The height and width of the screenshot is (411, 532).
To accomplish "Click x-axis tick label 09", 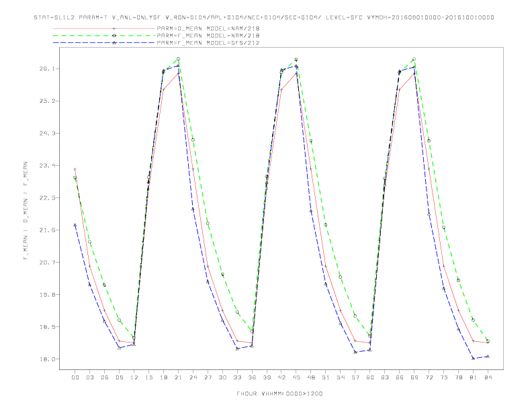I will pos(120,377).
